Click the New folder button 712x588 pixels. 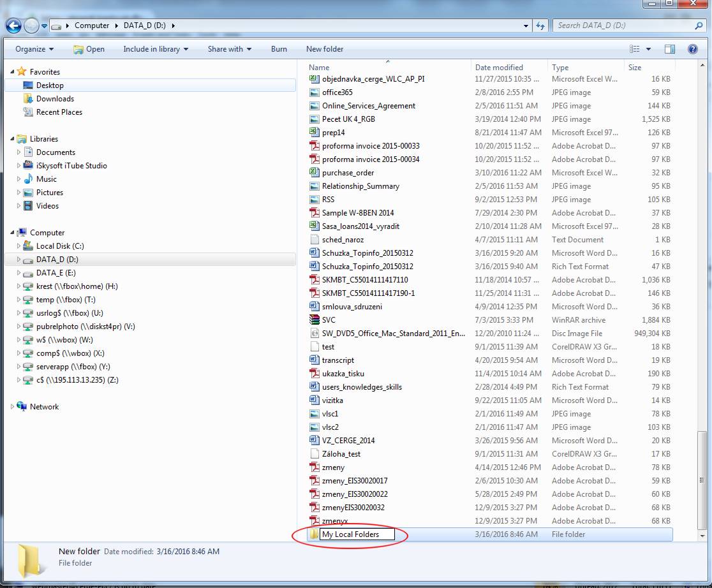click(324, 49)
